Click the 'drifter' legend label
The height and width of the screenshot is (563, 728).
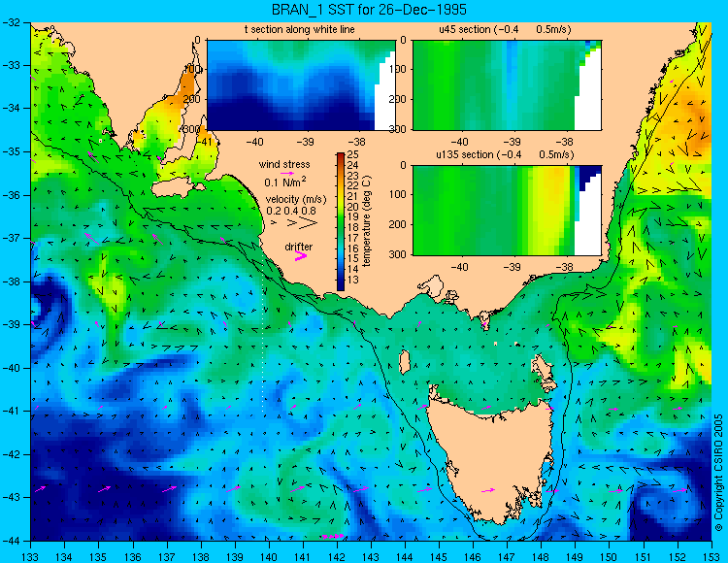pos(299,247)
